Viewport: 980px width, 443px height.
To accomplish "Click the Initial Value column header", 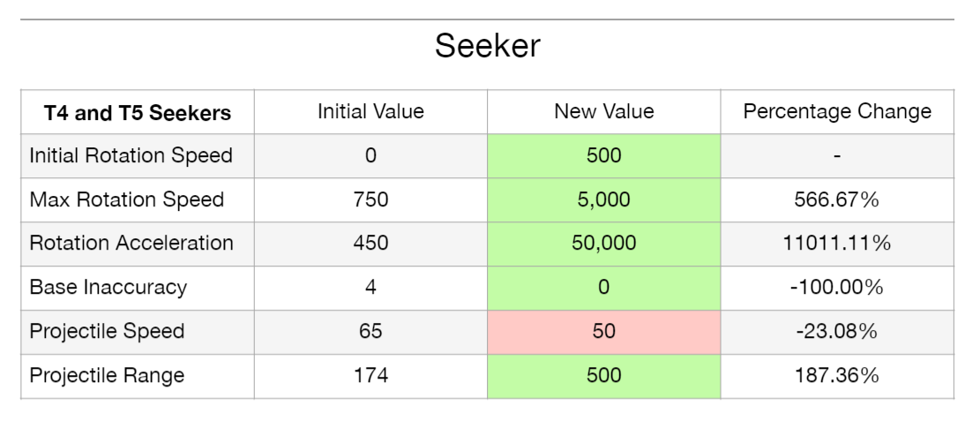I will click(x=370, y=111).
